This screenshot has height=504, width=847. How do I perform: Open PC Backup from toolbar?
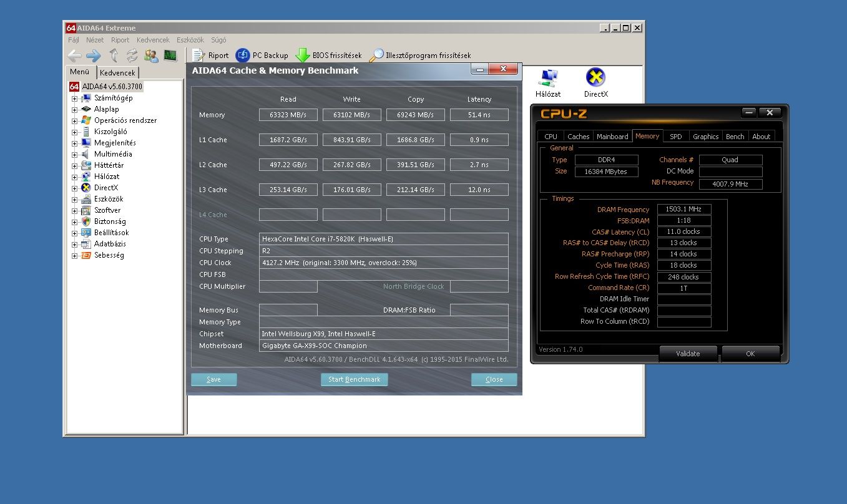pos(262,56)
